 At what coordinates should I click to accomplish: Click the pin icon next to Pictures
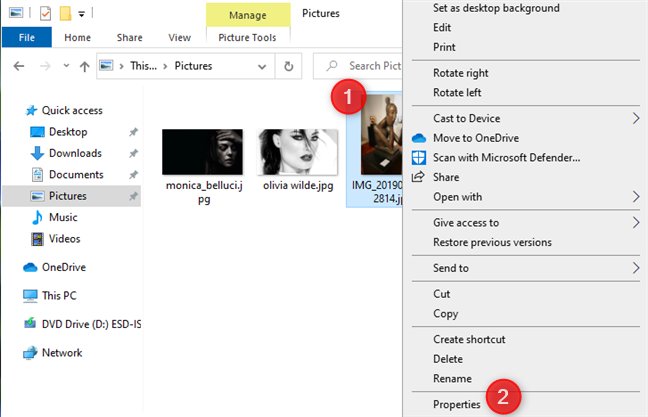[x=133, y=196]
